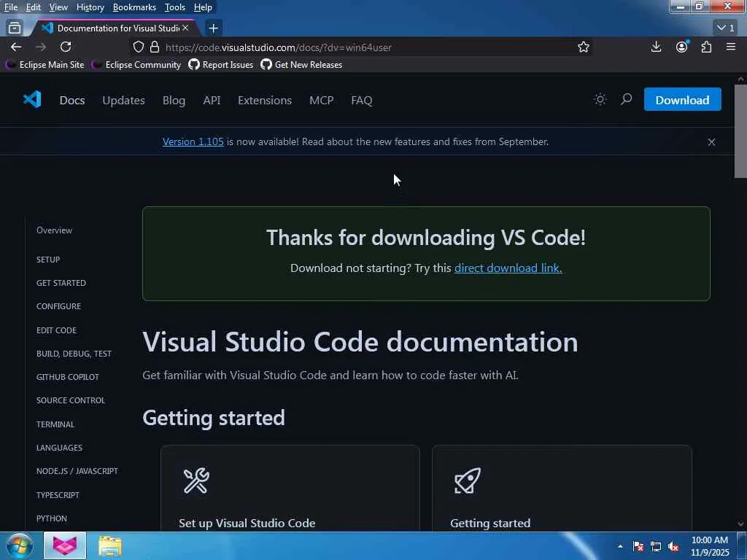Open Eclipse Community bookmark
Screen dimensions: 747x560
pyautogui.click(x=136, y=65)
